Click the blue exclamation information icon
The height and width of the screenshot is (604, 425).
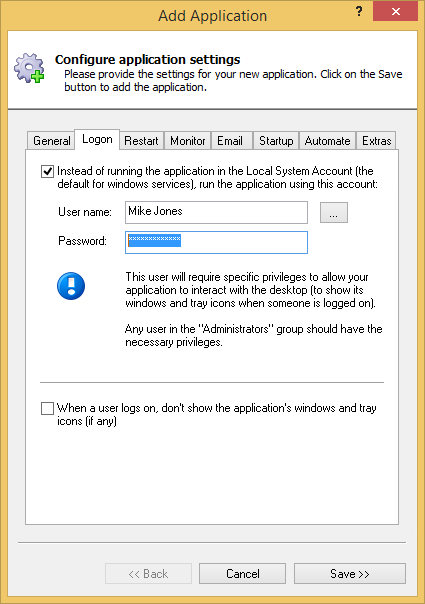coord(71,286)
